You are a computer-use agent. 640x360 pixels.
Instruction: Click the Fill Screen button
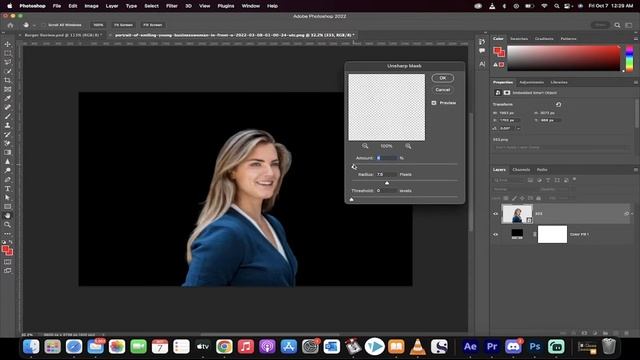pos(153,25)
